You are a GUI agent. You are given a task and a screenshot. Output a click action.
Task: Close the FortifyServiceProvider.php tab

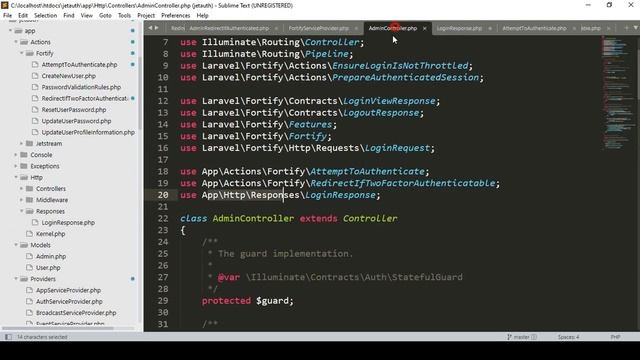356,28
